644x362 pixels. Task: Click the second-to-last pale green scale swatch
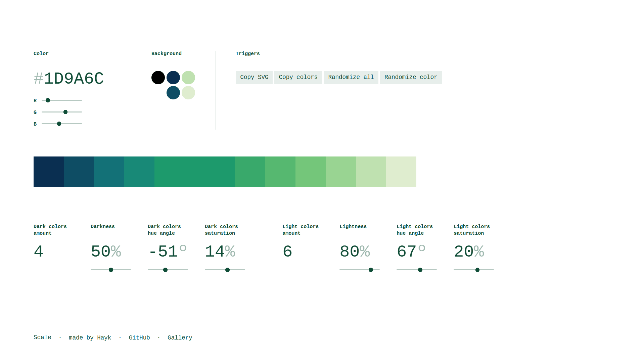371,172
